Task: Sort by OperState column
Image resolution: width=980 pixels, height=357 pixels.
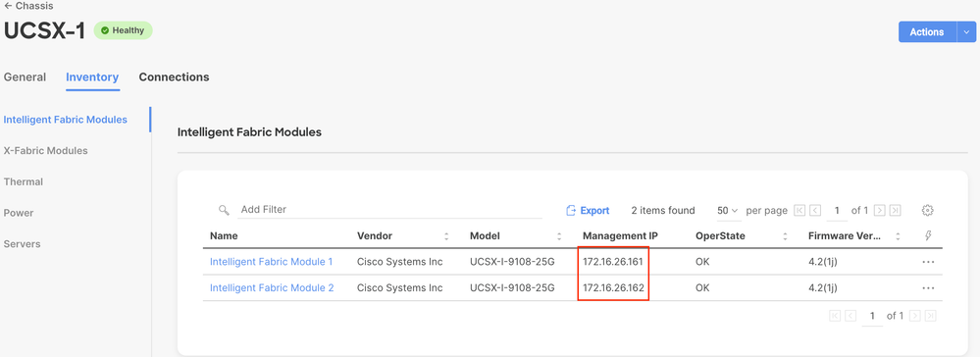Action: (785, 236)
